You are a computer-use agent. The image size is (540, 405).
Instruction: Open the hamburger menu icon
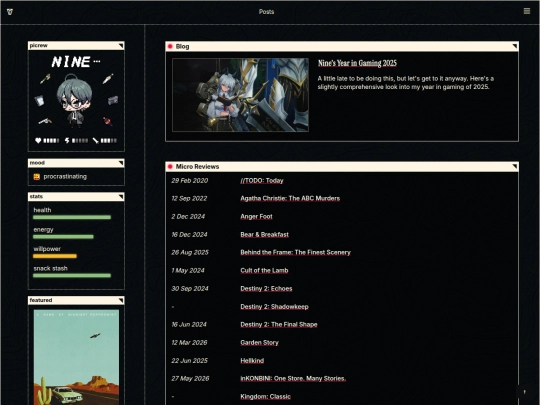[527, 11]
